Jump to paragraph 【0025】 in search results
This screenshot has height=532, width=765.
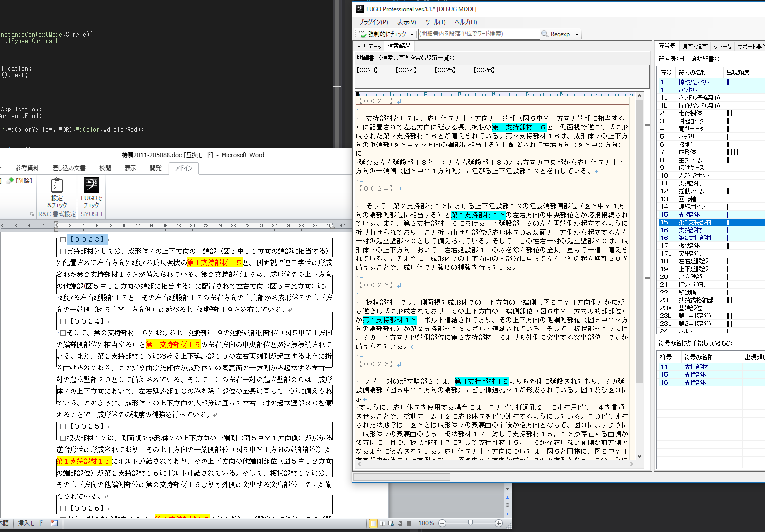(445, 70)
